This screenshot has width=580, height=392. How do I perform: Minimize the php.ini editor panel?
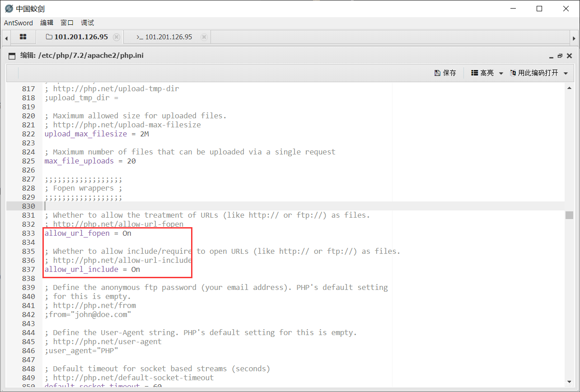coord(551,56)
